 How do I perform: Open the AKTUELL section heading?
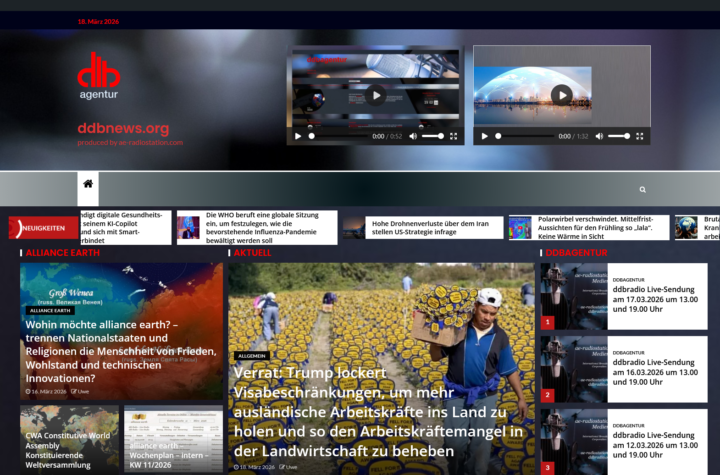(x=252, y=253)
